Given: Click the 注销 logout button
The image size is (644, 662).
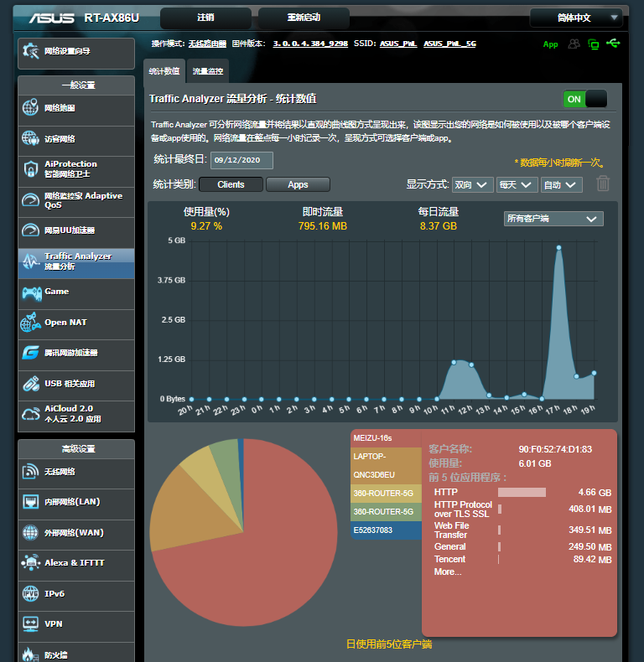Looking at the screenshot, I should tap(205, 18).
